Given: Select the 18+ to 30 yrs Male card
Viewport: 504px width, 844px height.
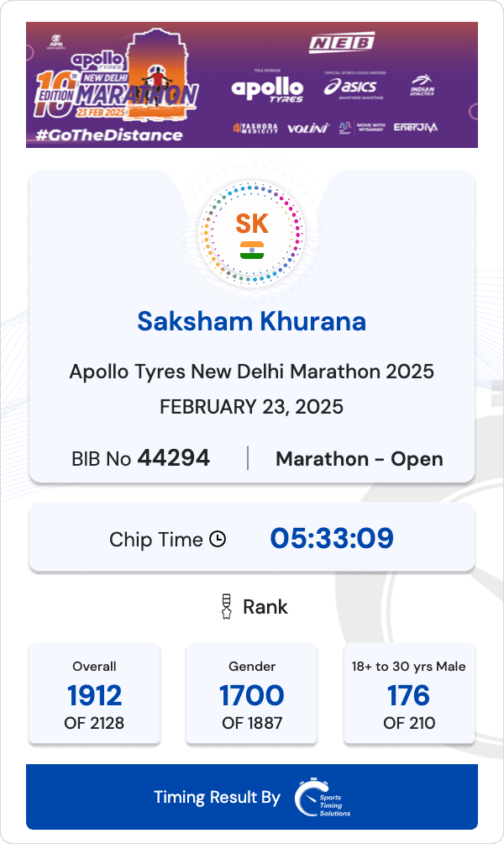Looking at the screenshot, I should (409, 694).
